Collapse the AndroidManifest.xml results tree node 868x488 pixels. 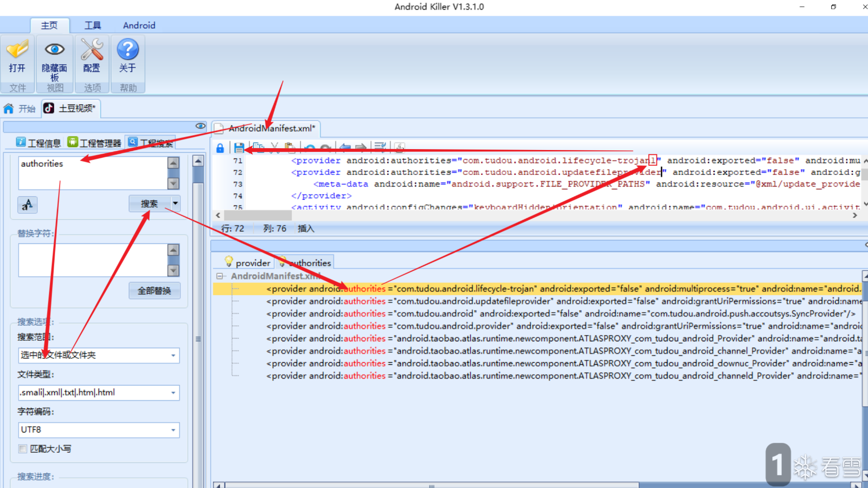click(x=220, y=276)
